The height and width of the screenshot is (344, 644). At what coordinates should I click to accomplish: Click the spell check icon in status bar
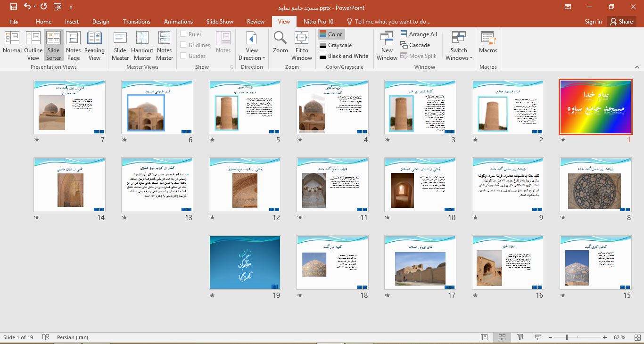(x=46, y=337)
